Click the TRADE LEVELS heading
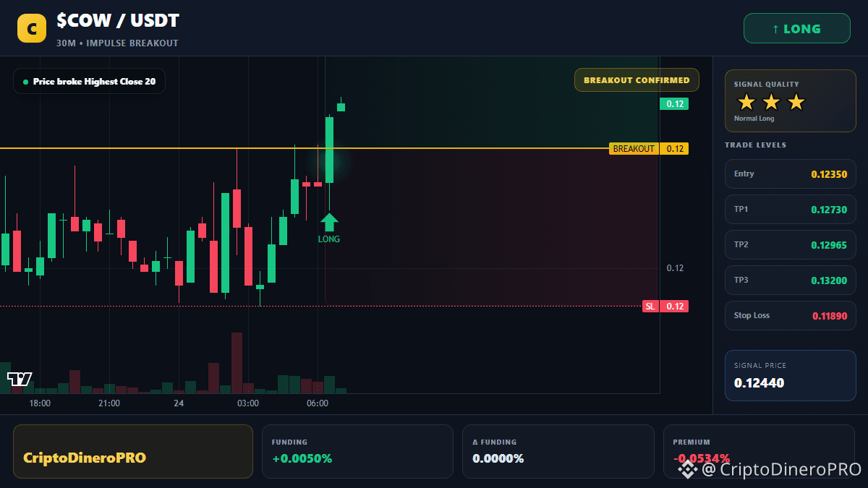The width and height of the screenshot is (868, 488). (755, 145)
